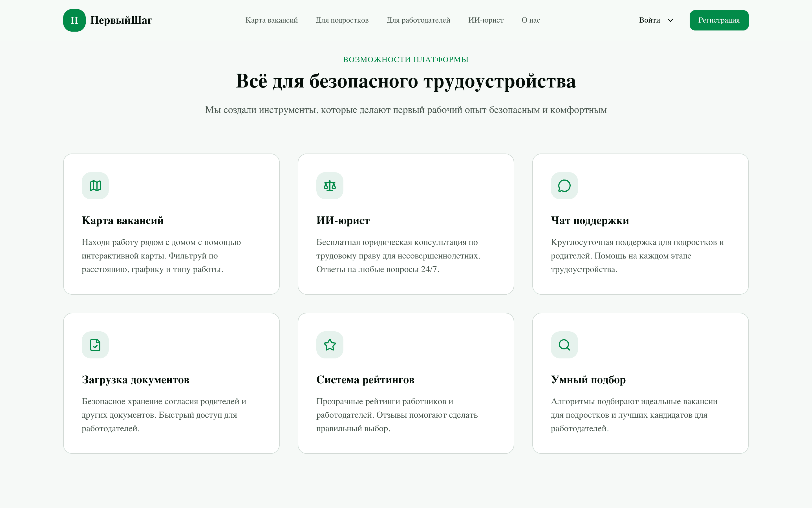This screenshot has height=508, width=812.
Task: Click the ВОЗМОЖНОСТИ ПЛАТФОРМЫ section label
Action: (406, 60)
